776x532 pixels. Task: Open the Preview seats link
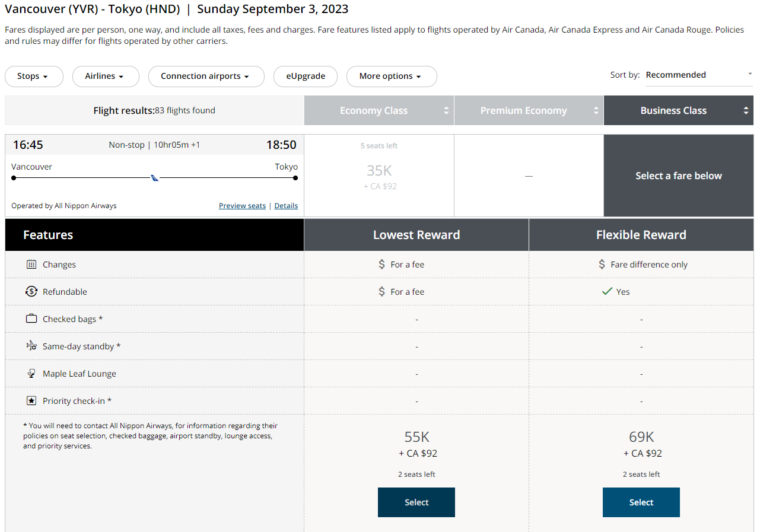242,205
